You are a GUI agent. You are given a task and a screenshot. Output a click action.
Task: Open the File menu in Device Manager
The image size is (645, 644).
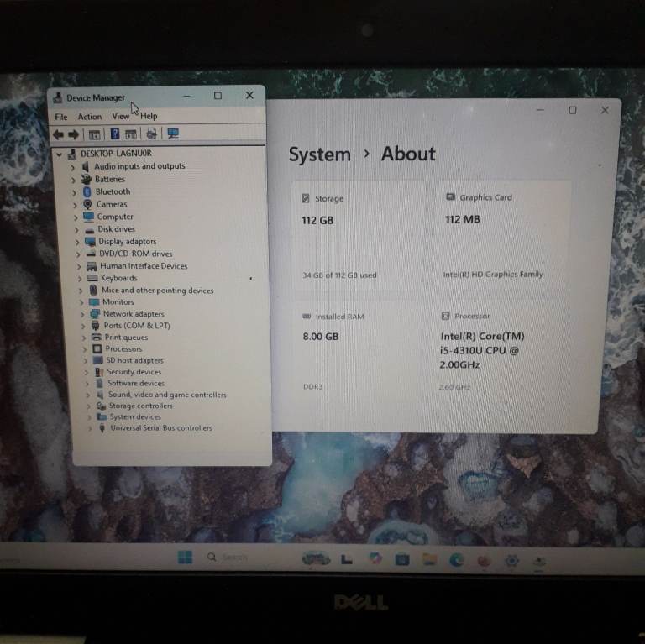[60, 117]
